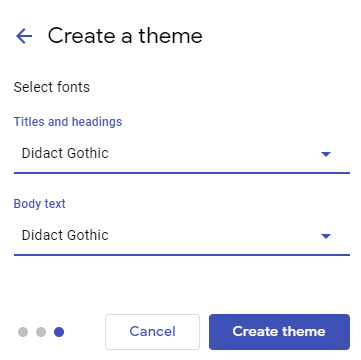Cancel theme creation
Image resolution: width=361 pixels, height=360 pixels.
[x=152, y=332]
